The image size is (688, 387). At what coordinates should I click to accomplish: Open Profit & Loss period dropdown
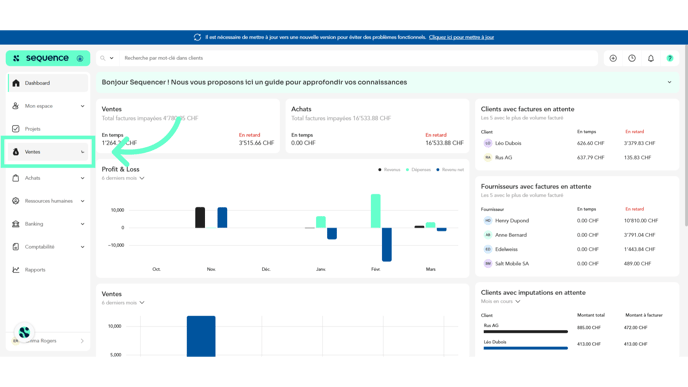pos(123,178)
